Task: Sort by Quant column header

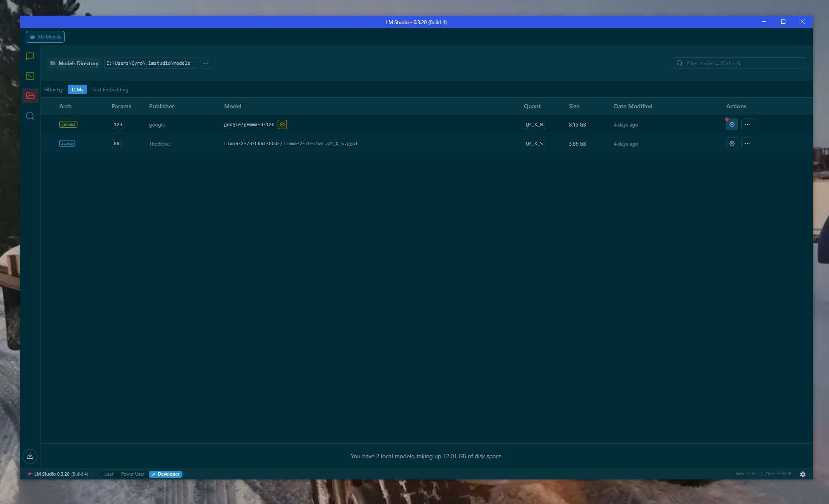Action: coord(532,106)
